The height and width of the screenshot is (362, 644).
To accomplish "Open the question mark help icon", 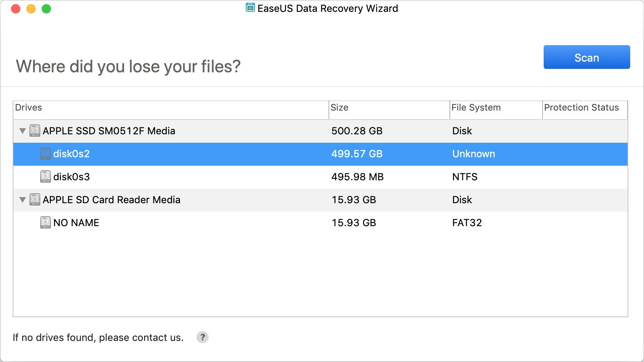I will (x=203, y=337).
